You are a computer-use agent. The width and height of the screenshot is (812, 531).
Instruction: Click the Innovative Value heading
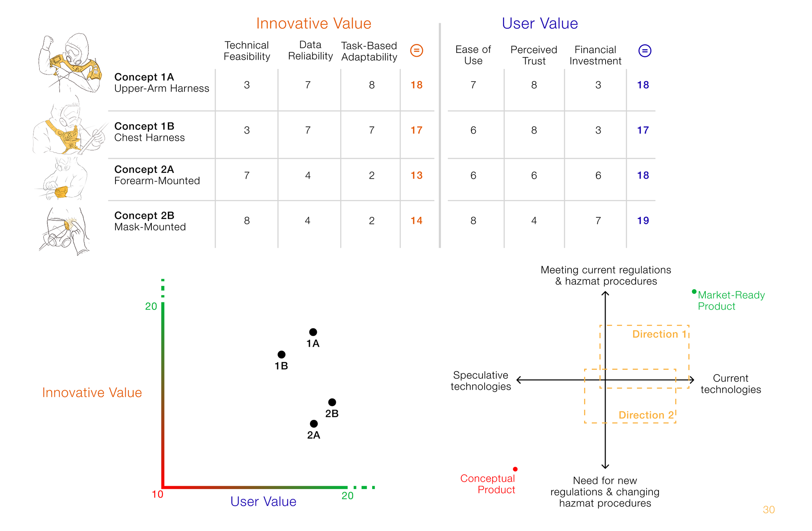click(x=313, y=23)
